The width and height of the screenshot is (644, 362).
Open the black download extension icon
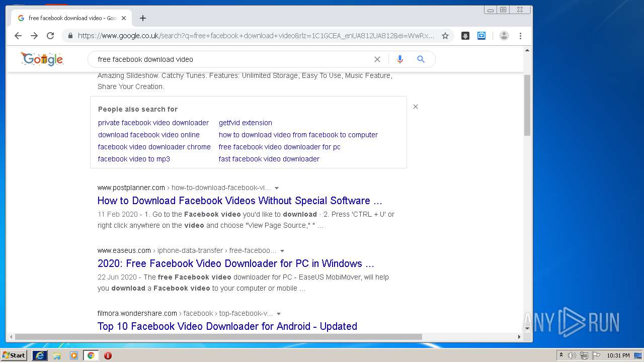465,36
